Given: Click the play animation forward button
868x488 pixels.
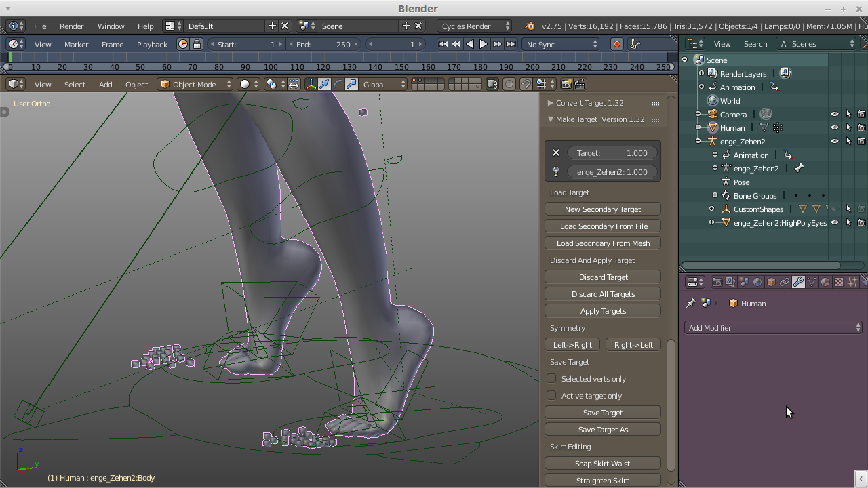Looking at the screenshot, I should click(x=484, y=44).
